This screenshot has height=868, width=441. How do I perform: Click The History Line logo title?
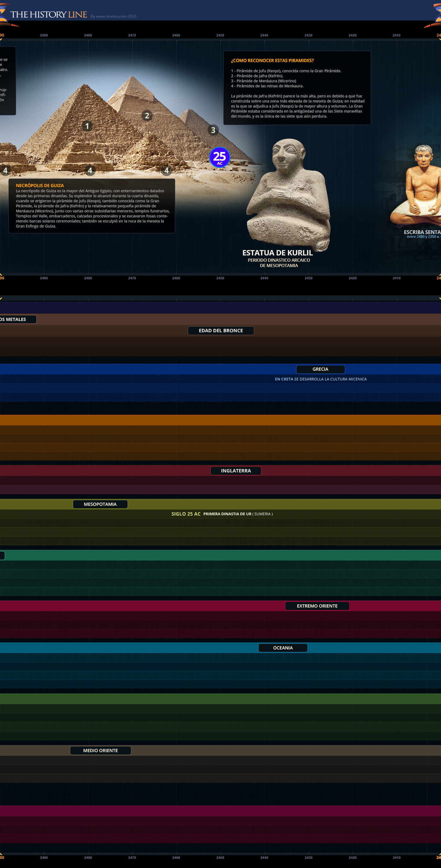(x=49, y=14)
